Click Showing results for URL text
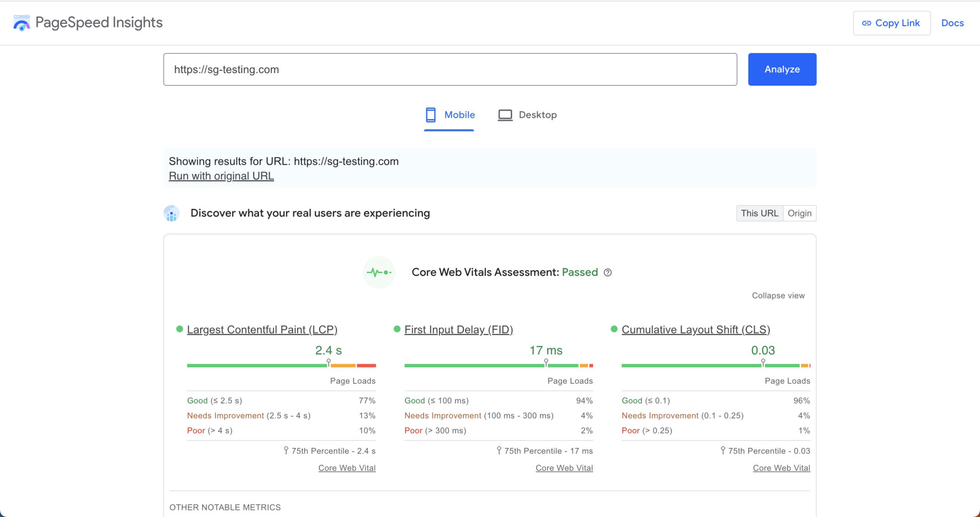The width and height of the screenshot is (980, 517). [284, 161]
